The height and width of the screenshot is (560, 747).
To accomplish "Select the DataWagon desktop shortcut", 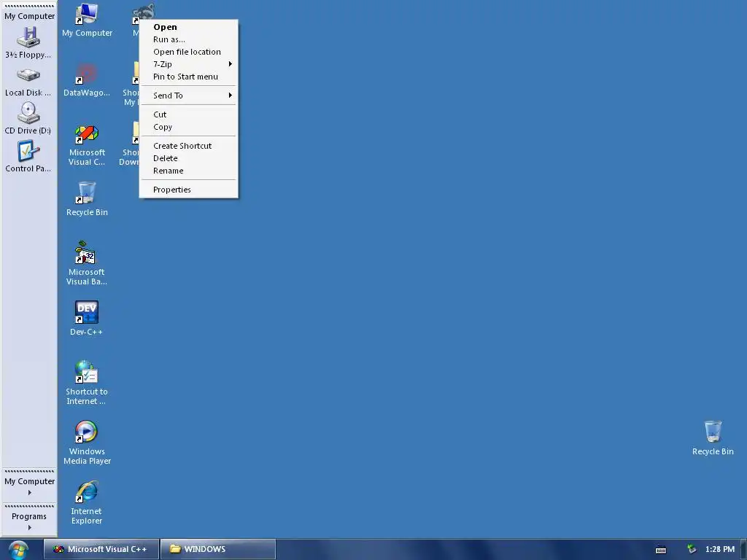I will tap(87, 80).
